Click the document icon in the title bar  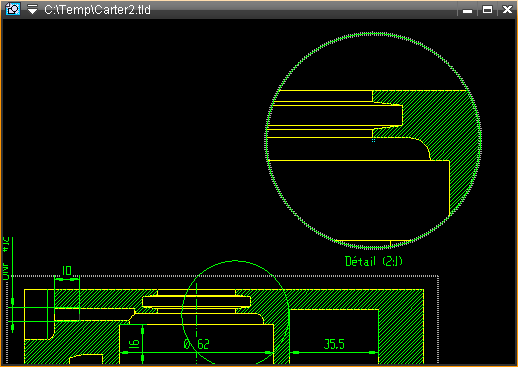coord(13,9)
